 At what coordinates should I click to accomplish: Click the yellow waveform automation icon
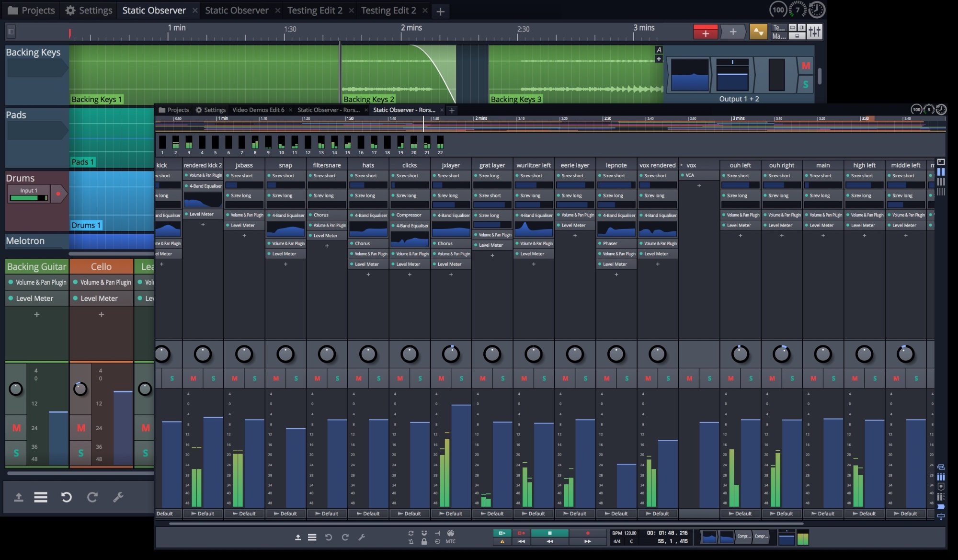[758, 32]
